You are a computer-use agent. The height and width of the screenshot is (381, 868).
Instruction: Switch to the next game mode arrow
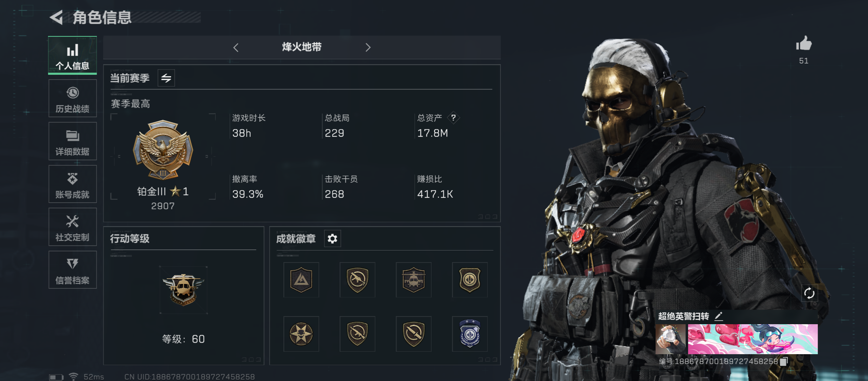[368, 47]
